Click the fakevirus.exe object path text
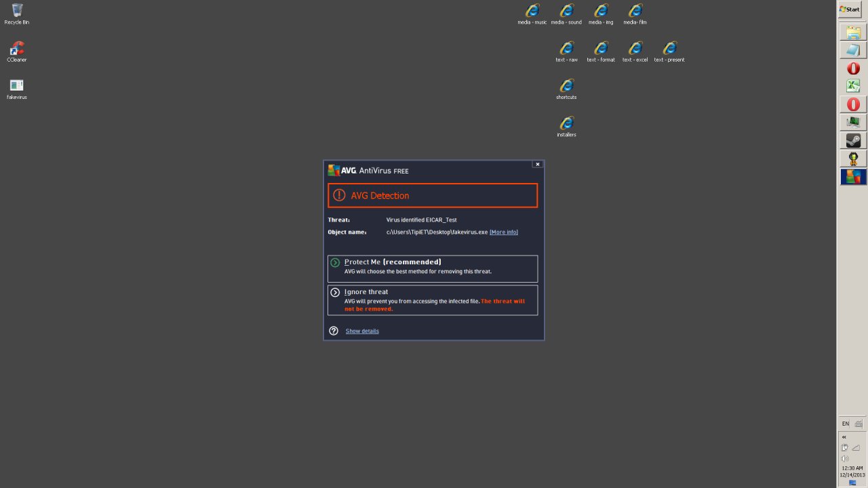This screenshot has height=488, width=868. [x=437, y=232]
